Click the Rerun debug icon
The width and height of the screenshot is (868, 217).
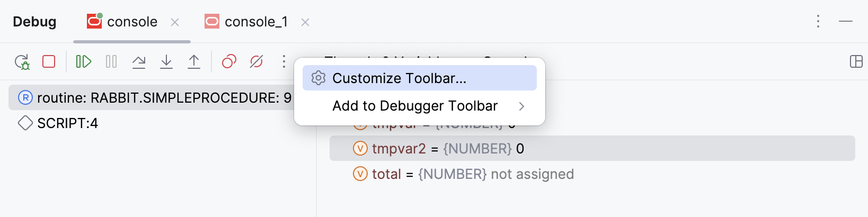click(22, 62)
